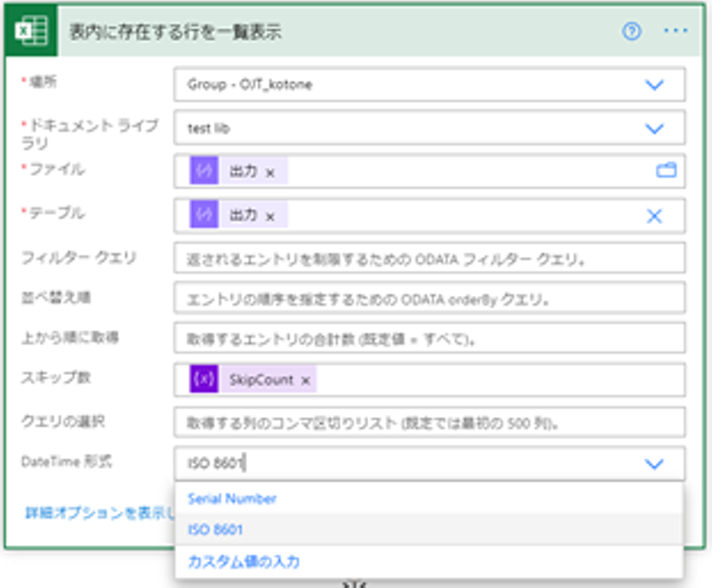Select Serial Number from the dropdown list
Viewport: 712px width, 588px height.
232,499
